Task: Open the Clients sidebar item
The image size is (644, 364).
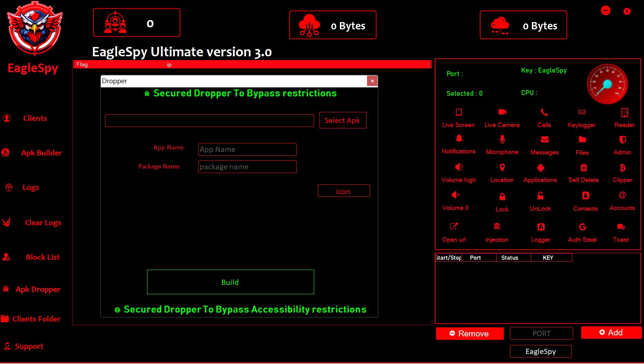Action: pyautogui.click(x=35, y=118)
